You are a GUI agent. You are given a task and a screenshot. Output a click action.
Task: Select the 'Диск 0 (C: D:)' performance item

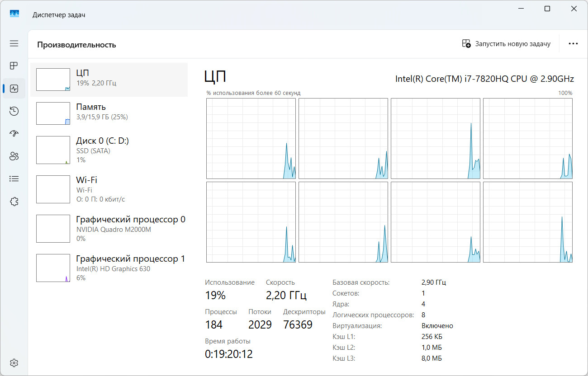pos(109,150)
